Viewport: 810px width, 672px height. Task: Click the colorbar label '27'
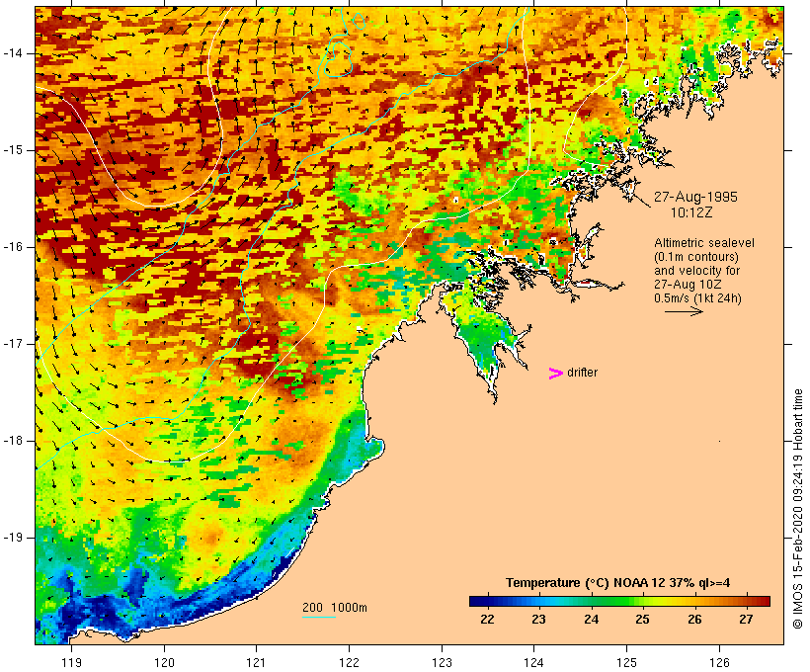[747, 620]
